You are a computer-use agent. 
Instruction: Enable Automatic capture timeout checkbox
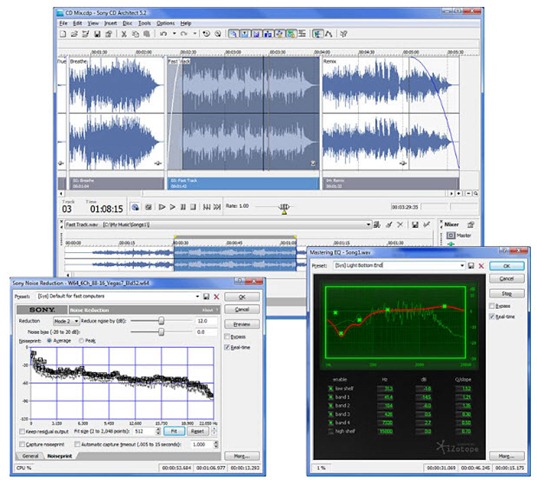click(x=77, y=444)
